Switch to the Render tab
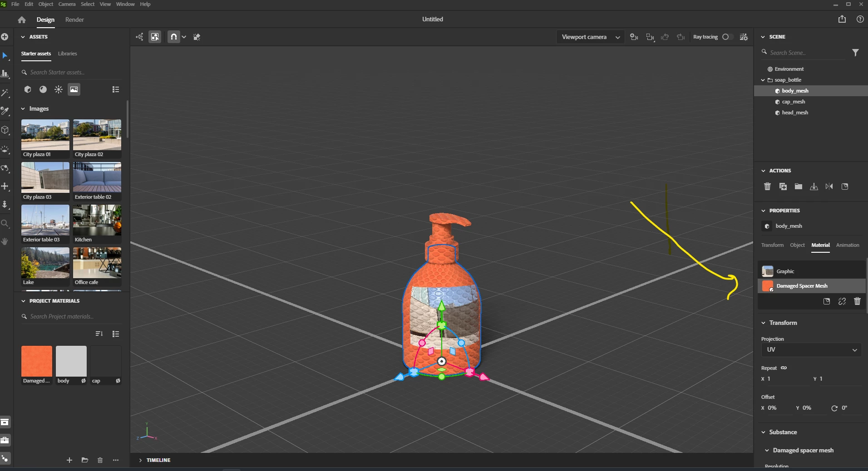 coord(74,20)
